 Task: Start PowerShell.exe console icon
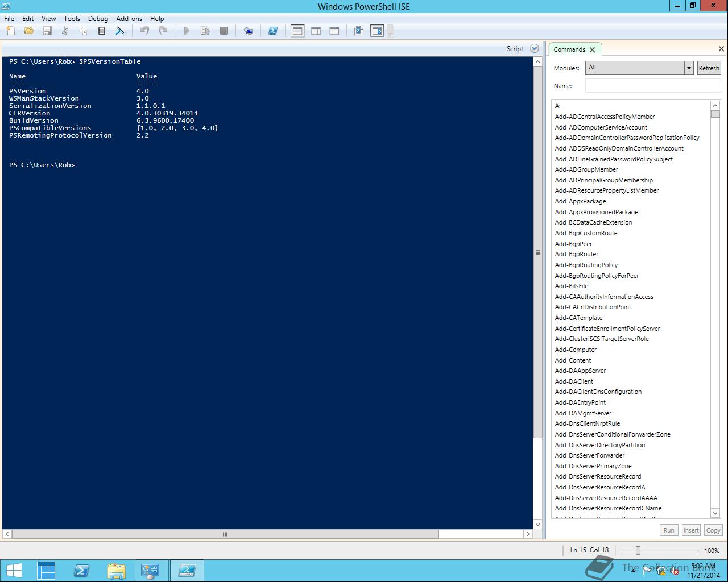(x=273, y=31)
